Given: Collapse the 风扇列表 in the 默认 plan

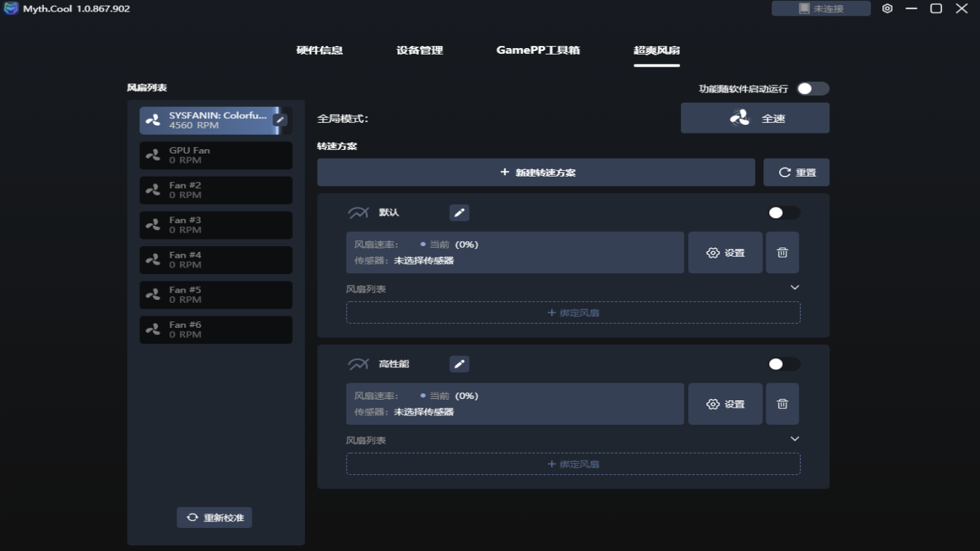Looking at the screenshot, I should (x=794, y=286).
